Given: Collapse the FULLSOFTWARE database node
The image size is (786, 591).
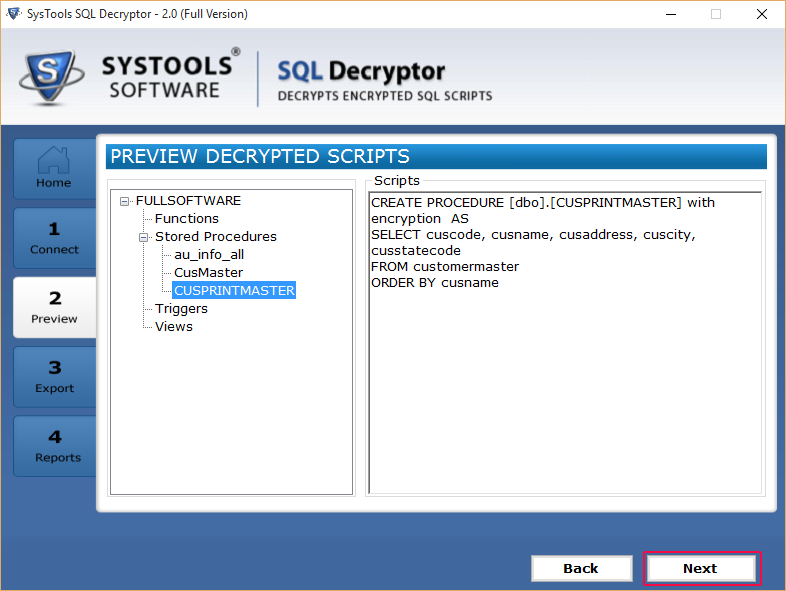Looking at the screenshot, I should pyautogui.click(x=124, y=202).
